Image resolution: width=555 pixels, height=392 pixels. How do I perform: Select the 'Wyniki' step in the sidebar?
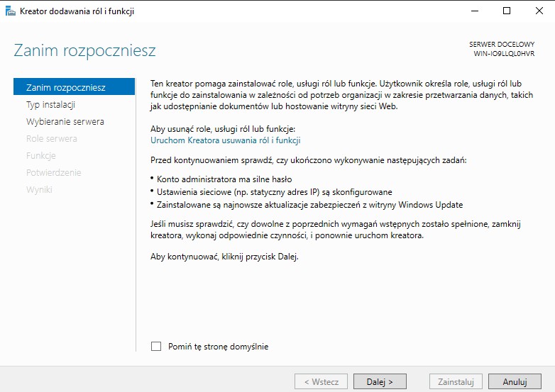tap(39, 189)
